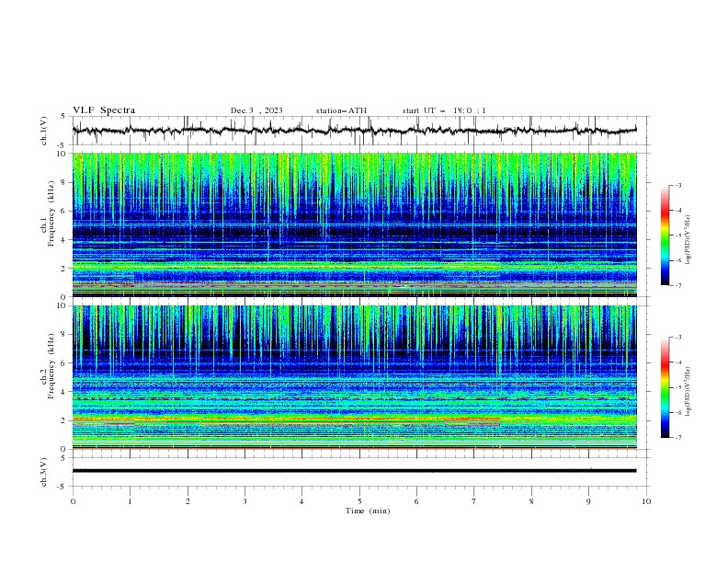The width and height of the screenshot is (728, 563).
Task: Click the ch.2 color bar "log(PSD)(V²/Hz)" label
Action: [x=688, y=392]
